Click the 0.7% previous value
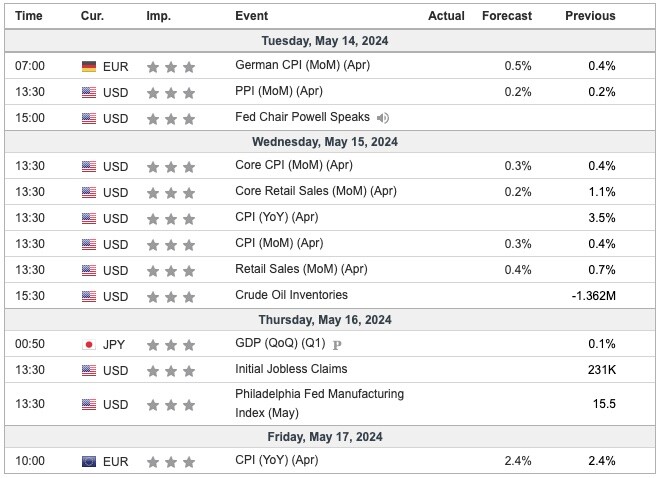The height and width of the screenshot is (478, 660). click(x=602, y=270)
